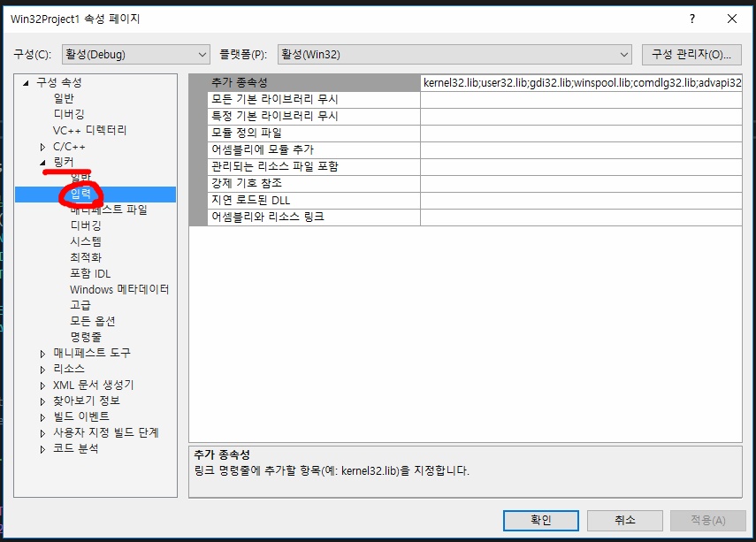This screenshot has width=756, height=542.
Task: Select 디버깅 under 구성 속성
Action: 69,114
